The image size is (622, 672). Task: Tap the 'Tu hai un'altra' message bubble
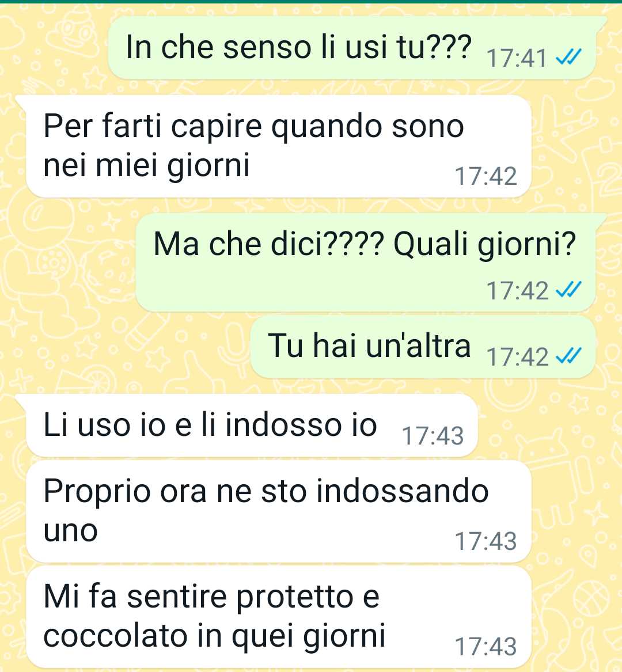coord(423,347)
